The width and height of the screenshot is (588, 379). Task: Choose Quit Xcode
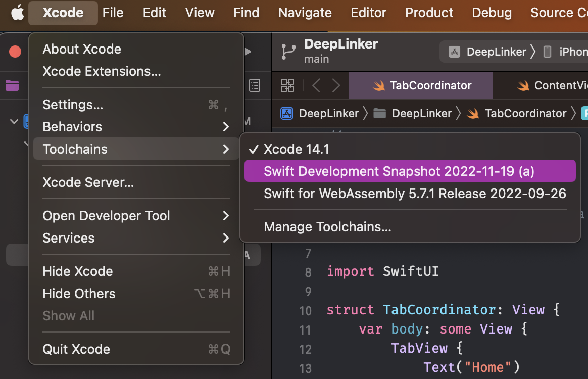136,349
